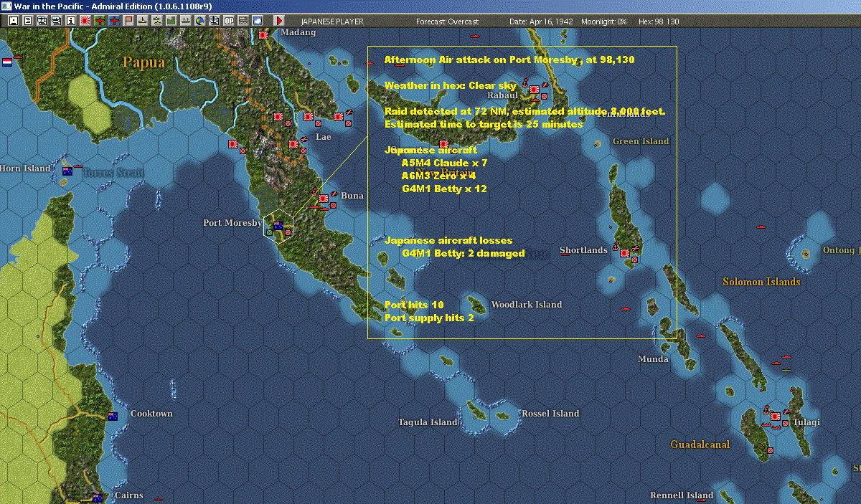Click the 'Guadalcanal' map label
861x504 pixels.
coord(700,444)
